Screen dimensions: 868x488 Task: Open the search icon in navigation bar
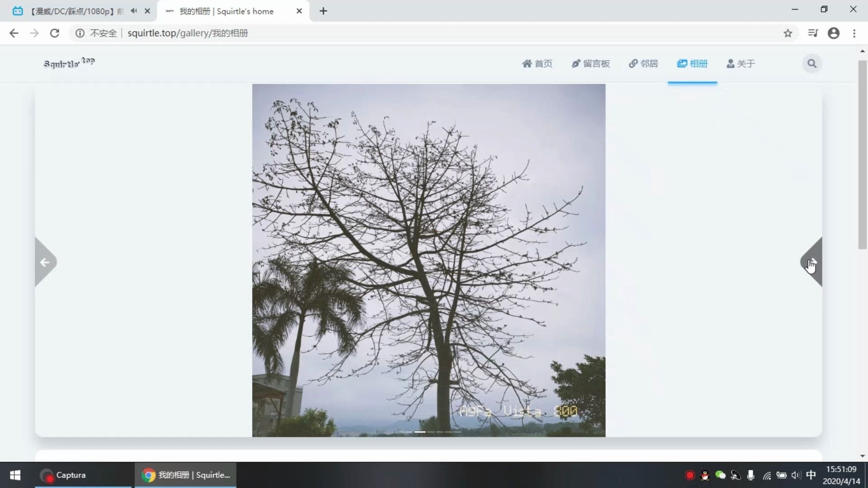[x=812, y=64]
